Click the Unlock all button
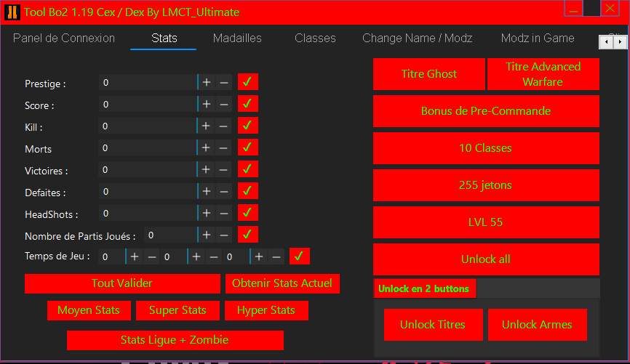 486,259
